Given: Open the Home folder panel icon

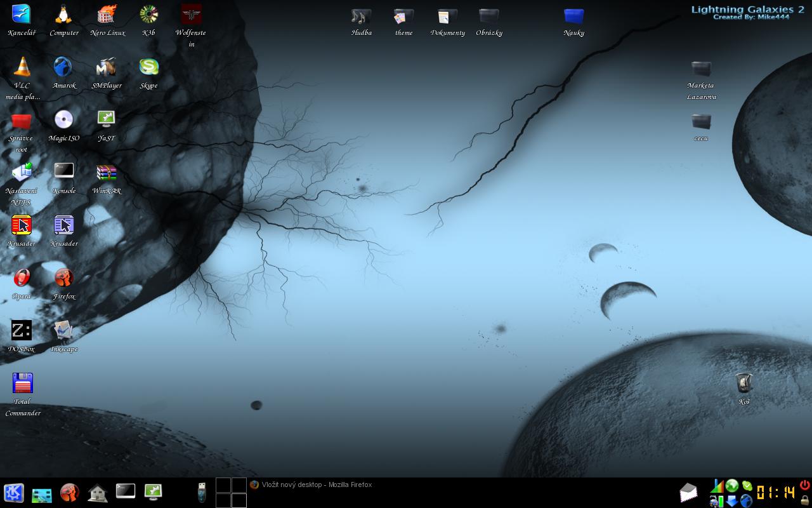Looking at the screenshot, I should 98,493.
